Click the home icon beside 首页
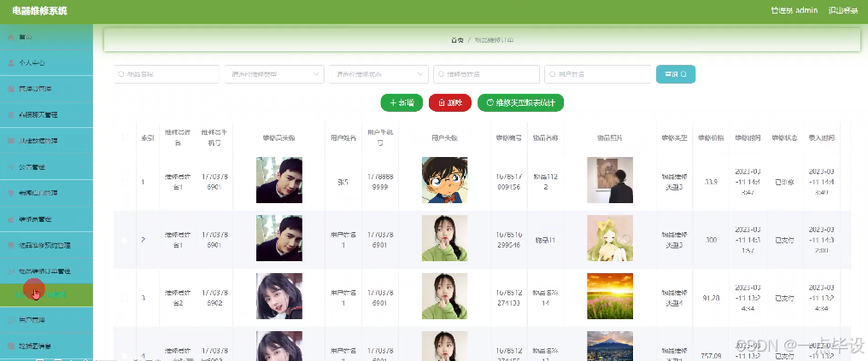Image resolution: width=868 pixels, height=361 pixels. pos(11,37)
